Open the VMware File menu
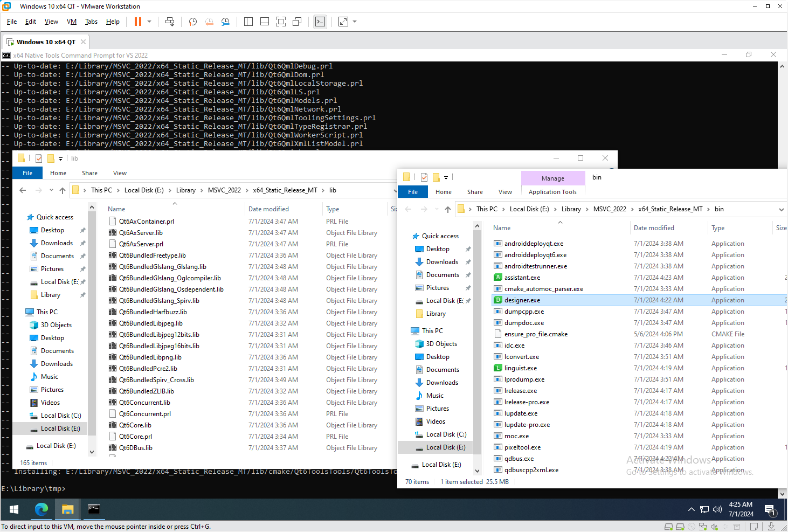Image resolution: width=788 pixels, height=532 pixels. pyautogui.click(x=12, y=22)
